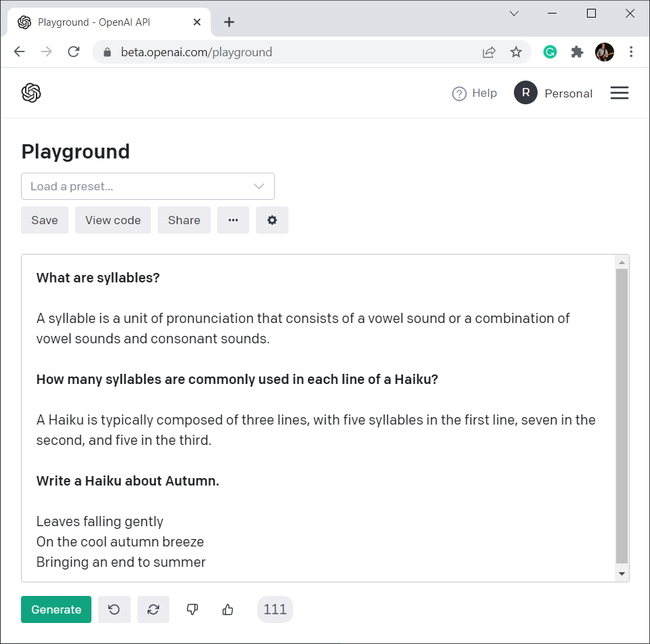Open the Help question mark icon
The image size is (650, 644).
point(459,93)
